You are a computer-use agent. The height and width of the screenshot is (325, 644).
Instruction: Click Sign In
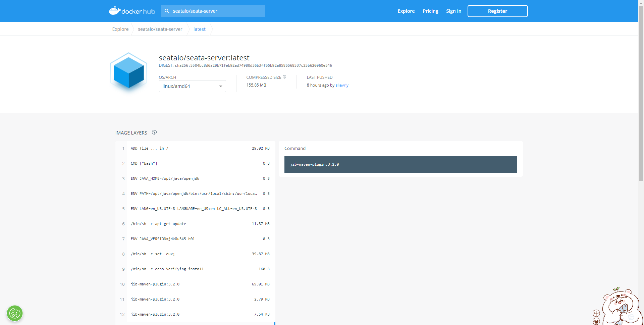click(x=453, y=11)
